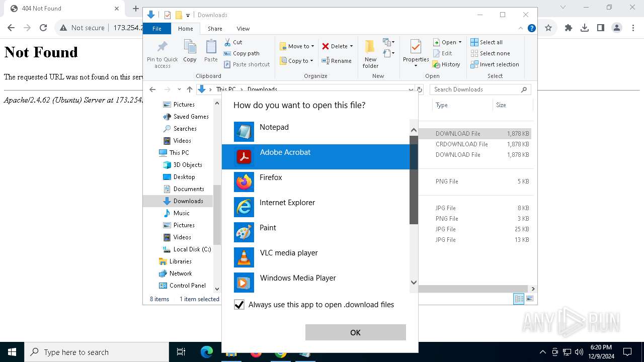The height and width of the screenshot is (362, 644).
Task: Click the Copy ribbon icon
Action: tap(190, 51)
